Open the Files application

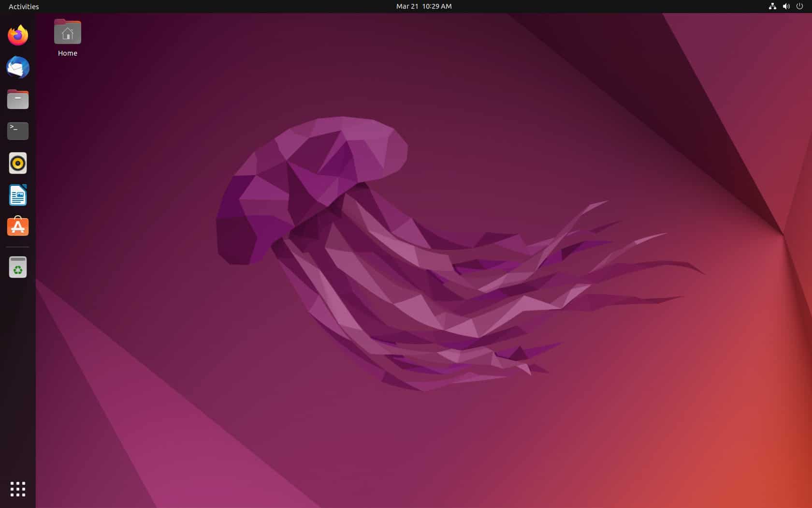tap(17, 99)
